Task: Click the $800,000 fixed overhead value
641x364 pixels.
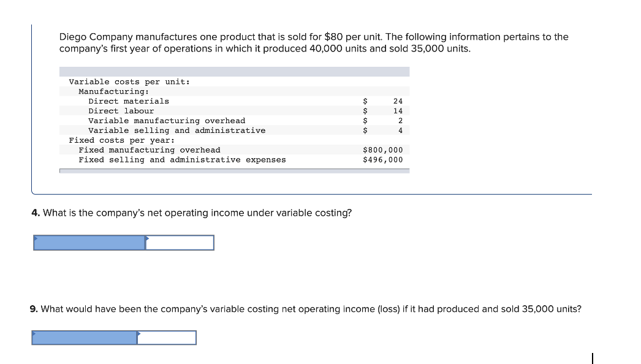Action: click(382, 150)
